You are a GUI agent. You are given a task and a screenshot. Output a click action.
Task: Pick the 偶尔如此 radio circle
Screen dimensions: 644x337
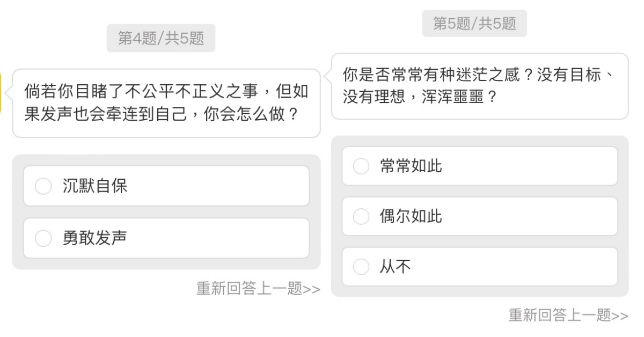tap(361, 217)
